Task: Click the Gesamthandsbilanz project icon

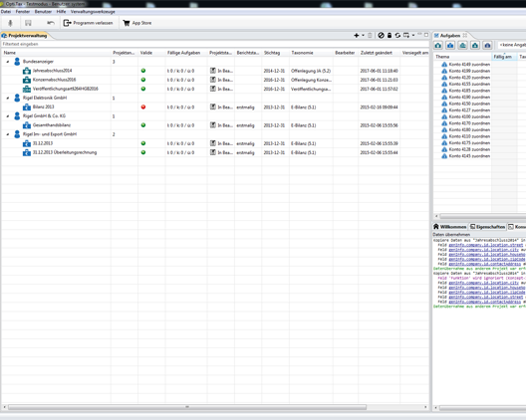Action: [27, 125]
